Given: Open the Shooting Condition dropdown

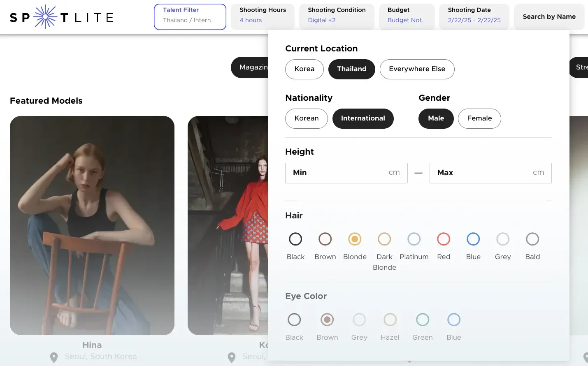Looking at the screenshot, I should (x=337, y=17).
